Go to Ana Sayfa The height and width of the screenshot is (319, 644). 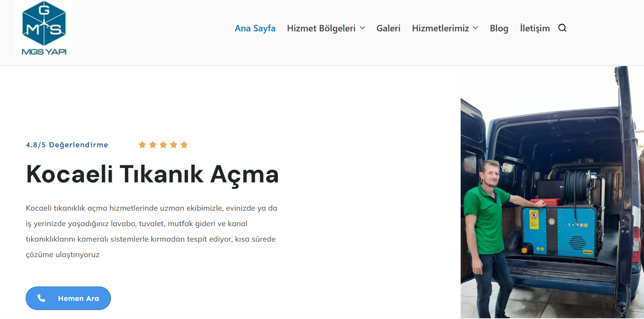point(255,28)
